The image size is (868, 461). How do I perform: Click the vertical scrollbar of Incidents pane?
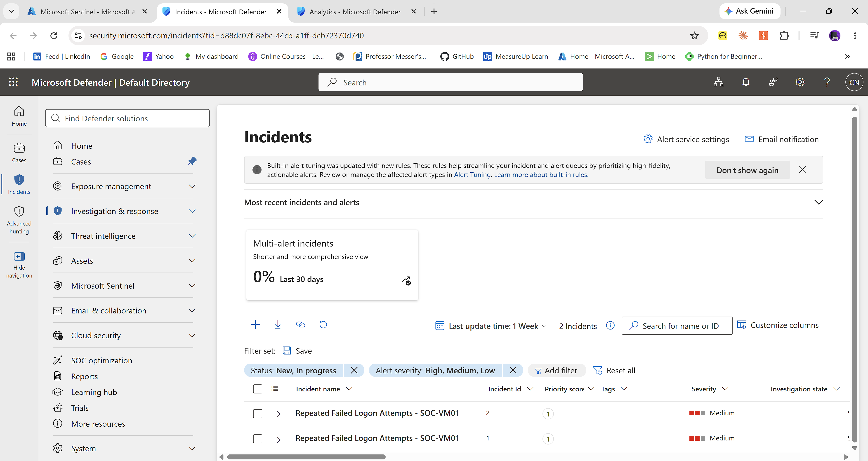(x=854, y=280)
